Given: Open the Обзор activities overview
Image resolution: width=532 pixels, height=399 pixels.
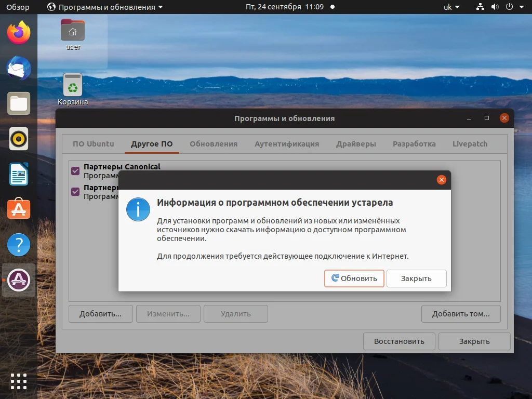Looking at the screenshot, I should 18,7.
